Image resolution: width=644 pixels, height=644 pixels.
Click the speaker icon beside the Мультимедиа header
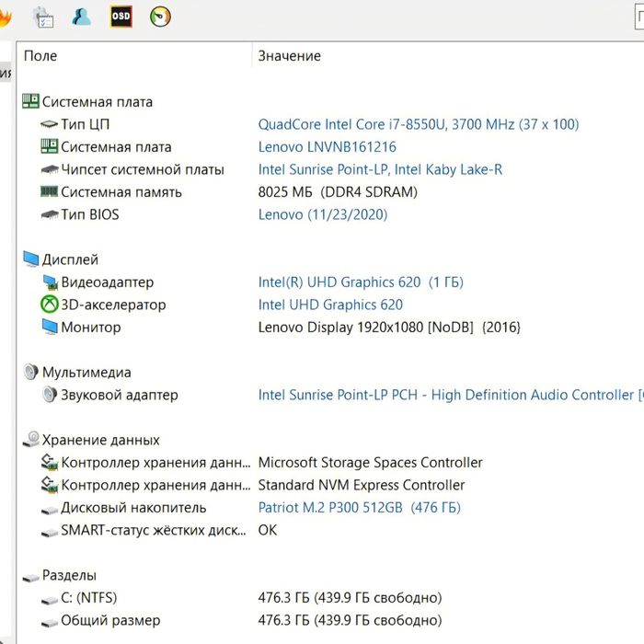click(30, 372)
